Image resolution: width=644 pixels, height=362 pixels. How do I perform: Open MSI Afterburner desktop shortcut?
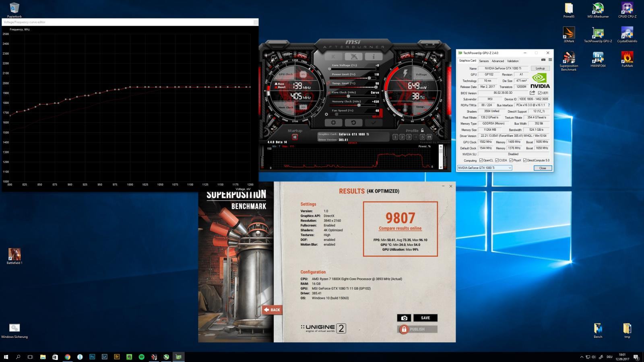tap(598, 10)
